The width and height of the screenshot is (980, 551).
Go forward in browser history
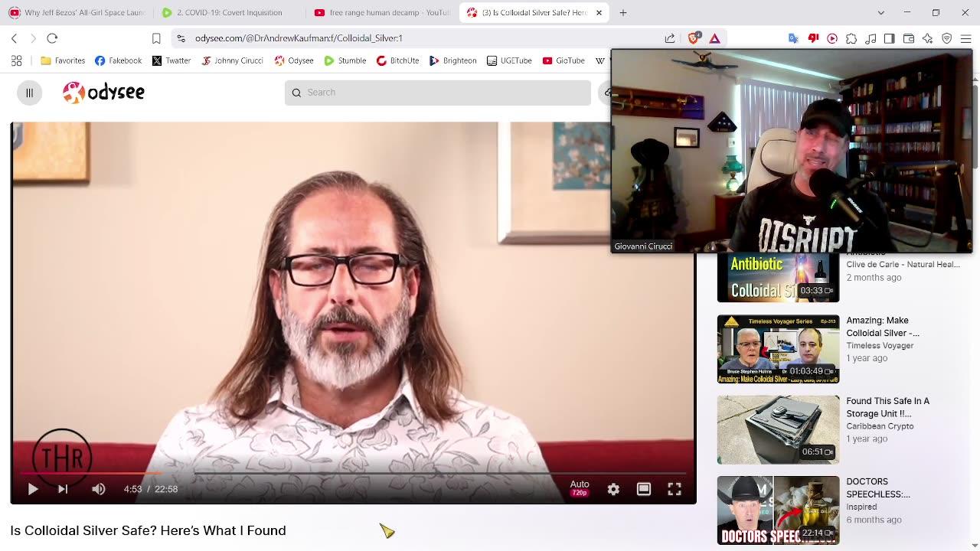[33, 38]
